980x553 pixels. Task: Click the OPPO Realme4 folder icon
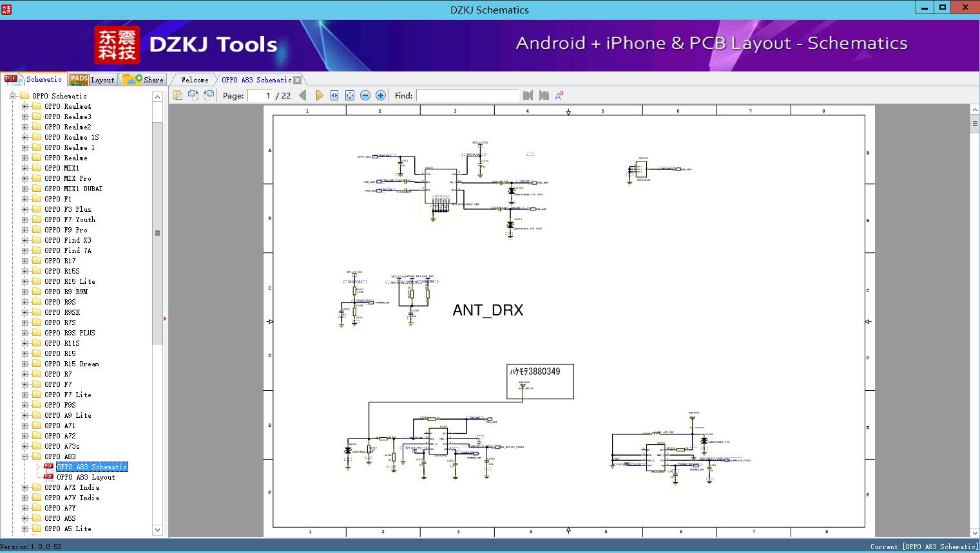pos(37,106)
